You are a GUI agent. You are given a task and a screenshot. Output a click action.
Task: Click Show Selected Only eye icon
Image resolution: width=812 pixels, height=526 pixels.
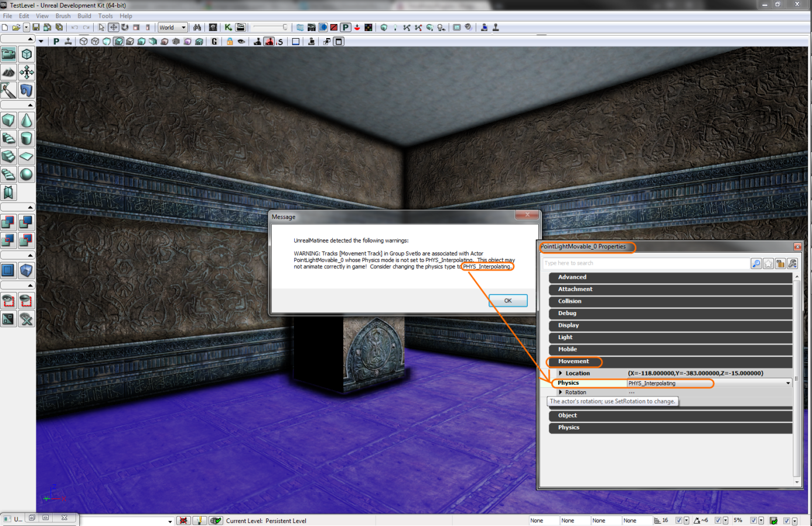(9, 301)
